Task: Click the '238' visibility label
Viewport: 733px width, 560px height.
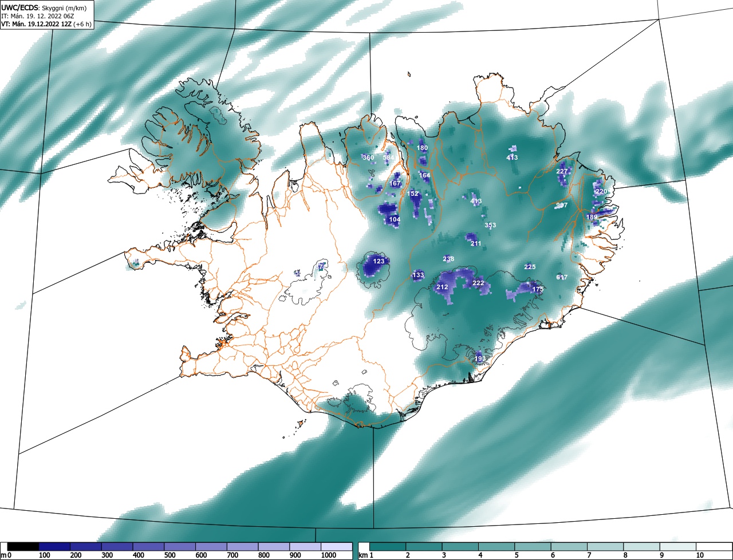Action: [448, 259]
